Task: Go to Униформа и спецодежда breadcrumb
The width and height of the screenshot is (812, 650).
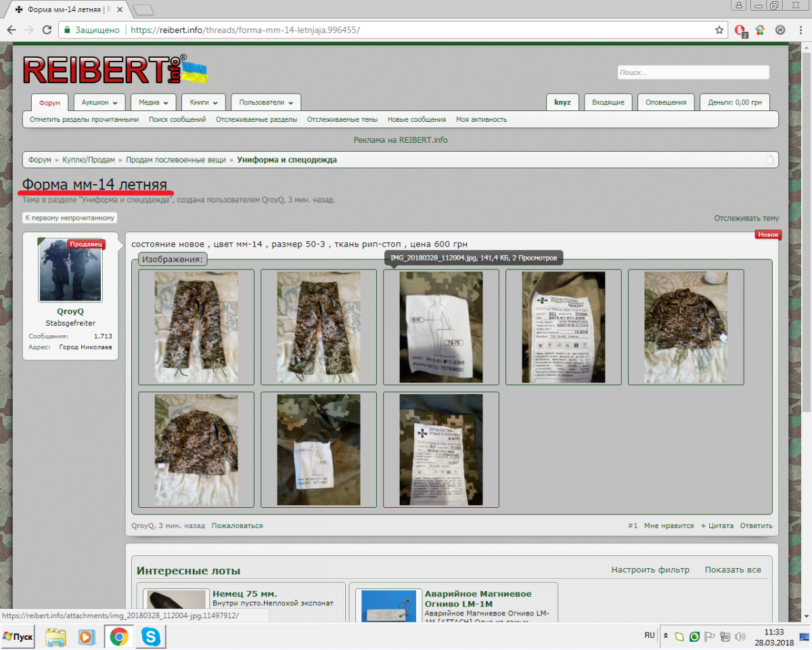Action: pos(287,160)
